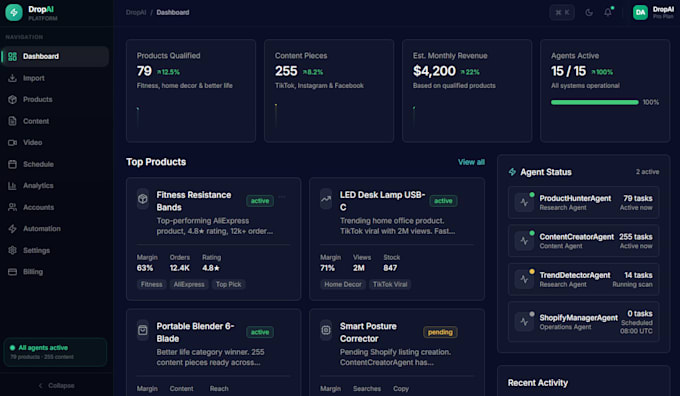Click the ShopifyManagerAgent activity icon
Viewport: 680px width, 396px height.
[524, 322]
